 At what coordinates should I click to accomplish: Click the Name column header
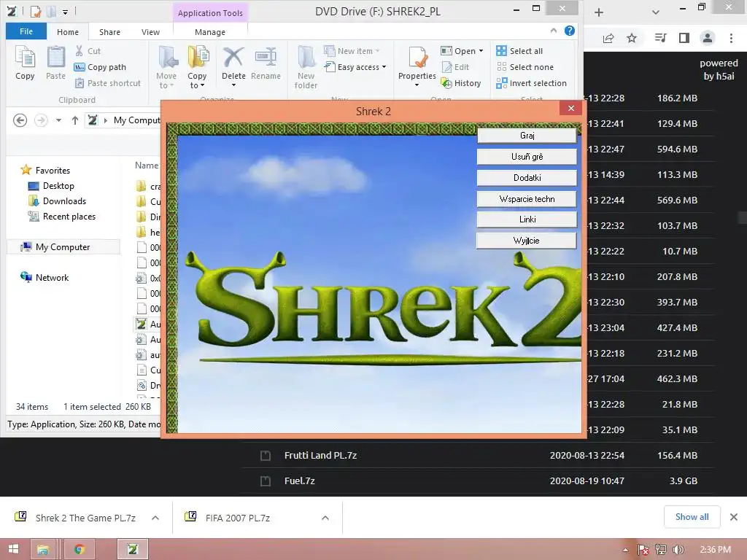click(x=147, y=166)
